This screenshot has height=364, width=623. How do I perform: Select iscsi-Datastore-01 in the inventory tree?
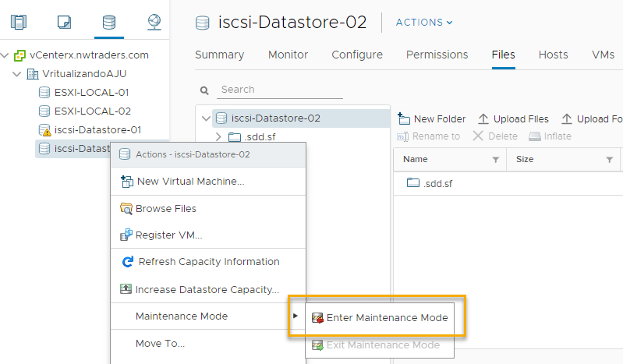97,129
